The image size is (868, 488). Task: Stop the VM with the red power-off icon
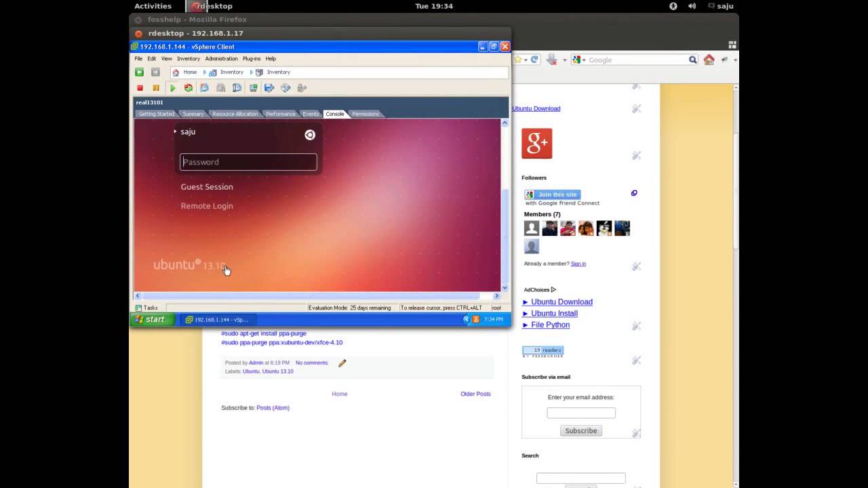(x=140, y=88)
